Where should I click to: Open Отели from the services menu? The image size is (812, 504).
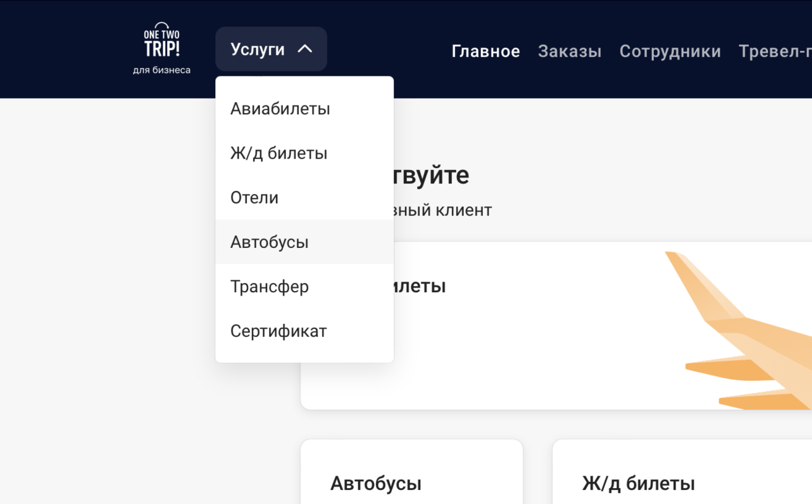pyautogui.click(x=304, y=197)
